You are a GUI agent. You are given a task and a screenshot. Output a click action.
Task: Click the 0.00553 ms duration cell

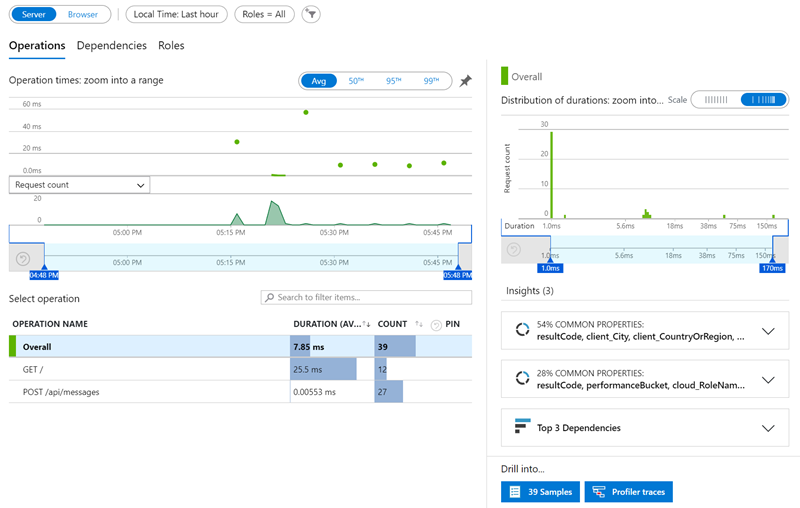(x=332, y=392)
